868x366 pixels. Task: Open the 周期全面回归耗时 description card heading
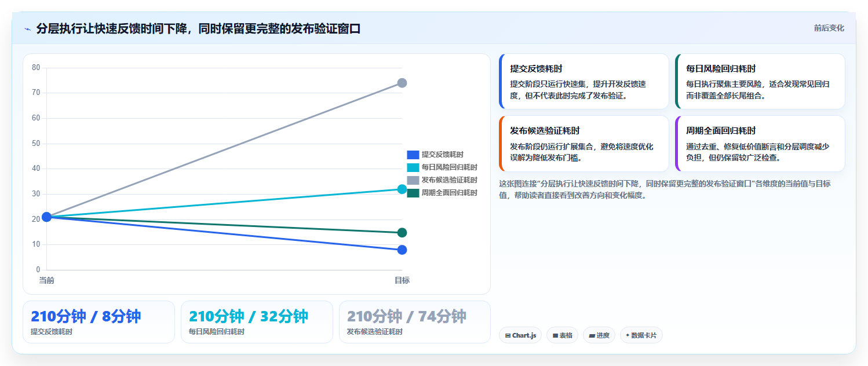pyautogui.click(x=721, y=131)
